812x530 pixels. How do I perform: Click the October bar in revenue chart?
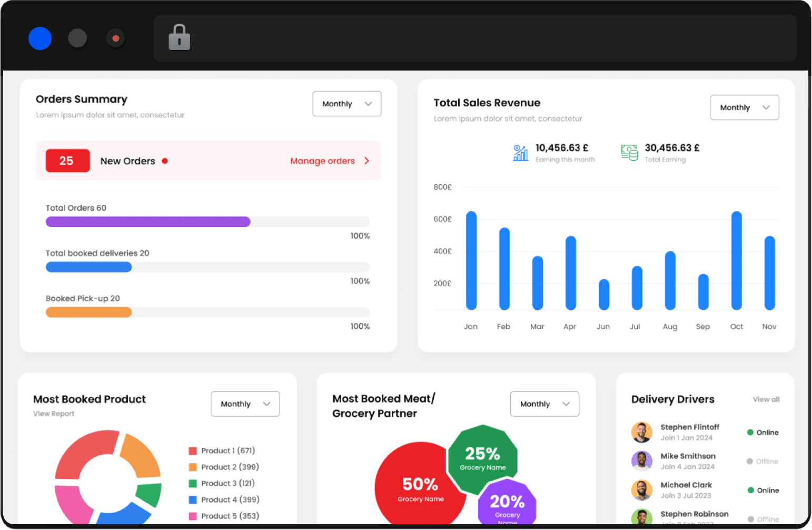[x=736, y=261]
